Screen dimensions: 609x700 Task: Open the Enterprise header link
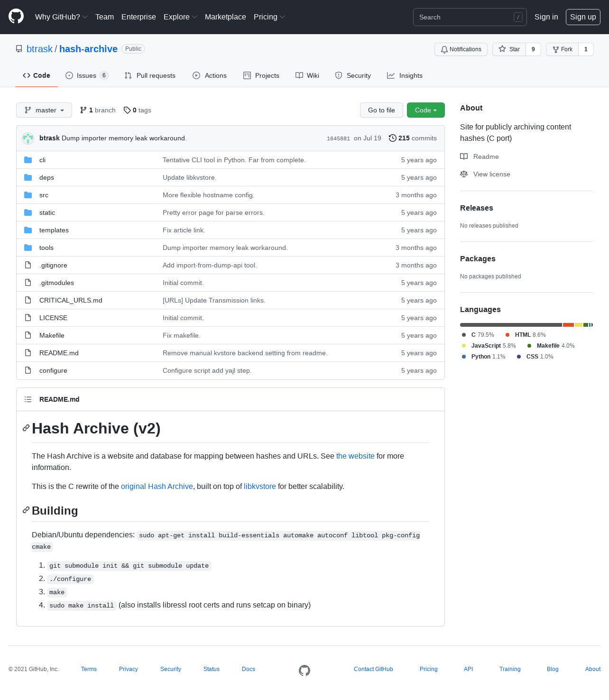click(138, 17)
